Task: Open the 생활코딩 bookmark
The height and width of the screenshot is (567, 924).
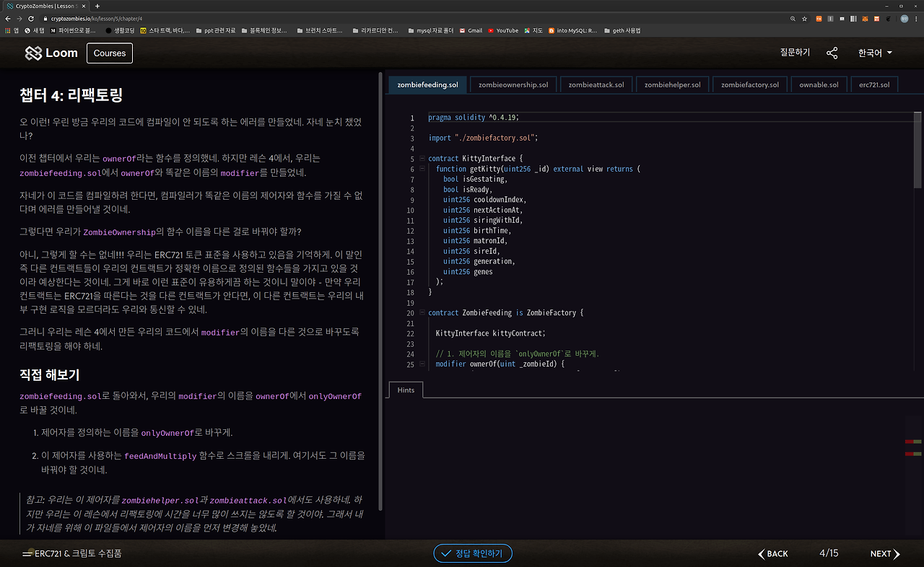Action: (120, 30)
